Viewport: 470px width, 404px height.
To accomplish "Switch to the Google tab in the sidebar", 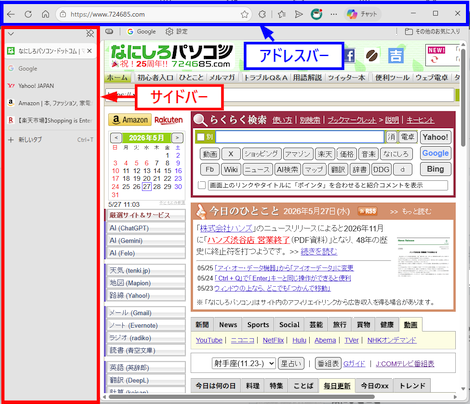I will point(50,68).
